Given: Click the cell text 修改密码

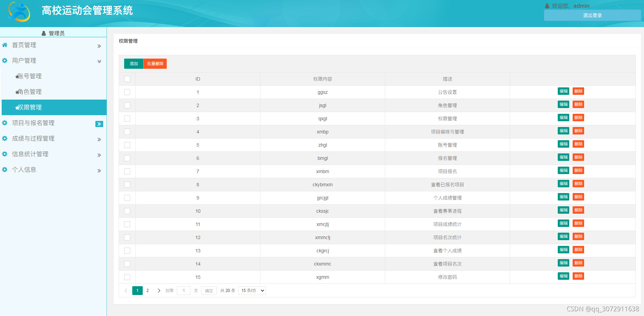Looking at the screenshot, I should [447, 277].
